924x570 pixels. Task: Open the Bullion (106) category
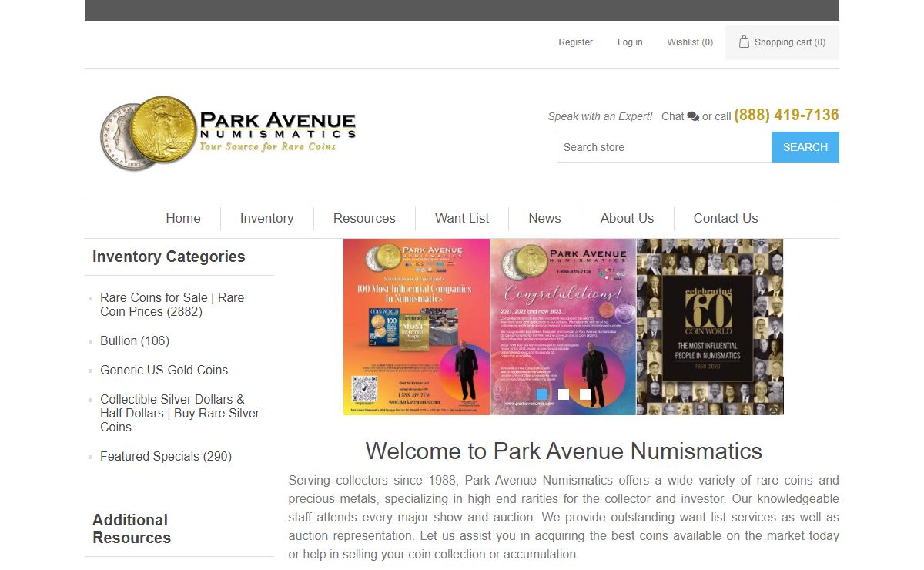135,340
